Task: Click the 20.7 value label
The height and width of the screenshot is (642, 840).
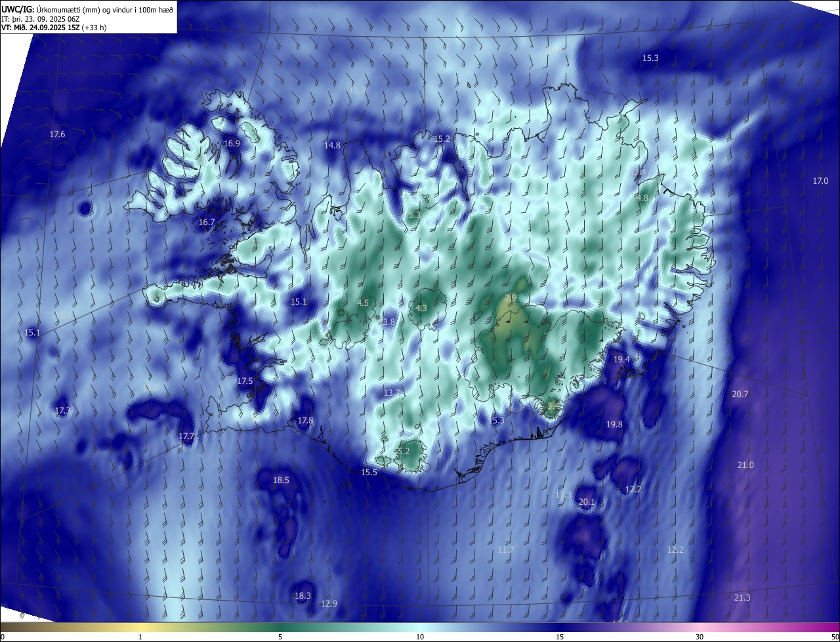Action: click(x=740, y=395)
